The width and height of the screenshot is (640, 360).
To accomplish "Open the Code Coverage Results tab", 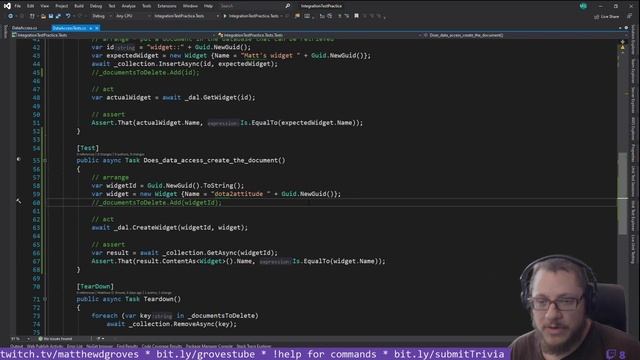I will 162,346.
